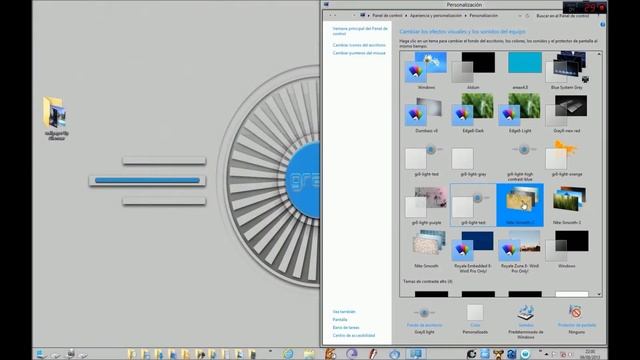Select the Aldum theme
This screenshot has width=640, height=360.
tap(473, 71)
